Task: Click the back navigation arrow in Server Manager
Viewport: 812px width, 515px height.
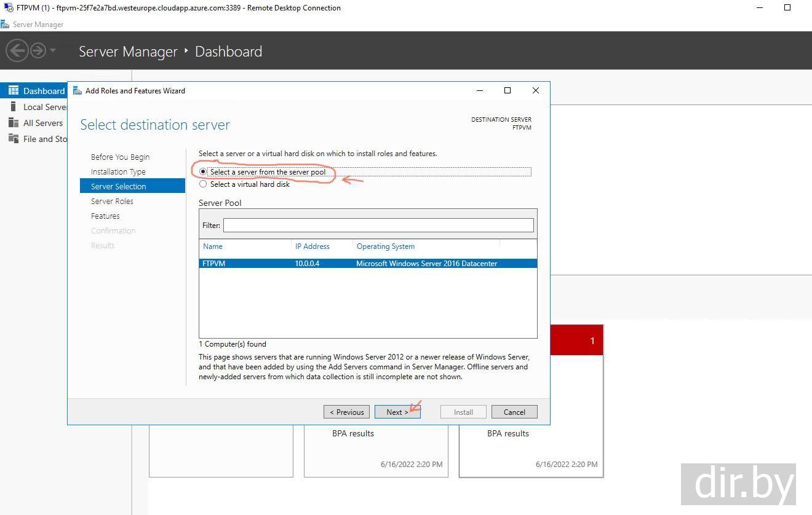Action: 17,50
